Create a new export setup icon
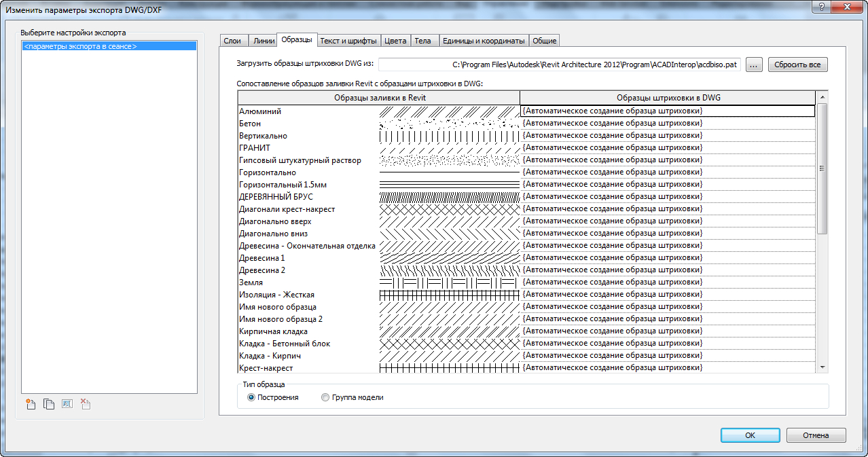The image size is (868, 457). pyautogui.click(x=31, y=403)
